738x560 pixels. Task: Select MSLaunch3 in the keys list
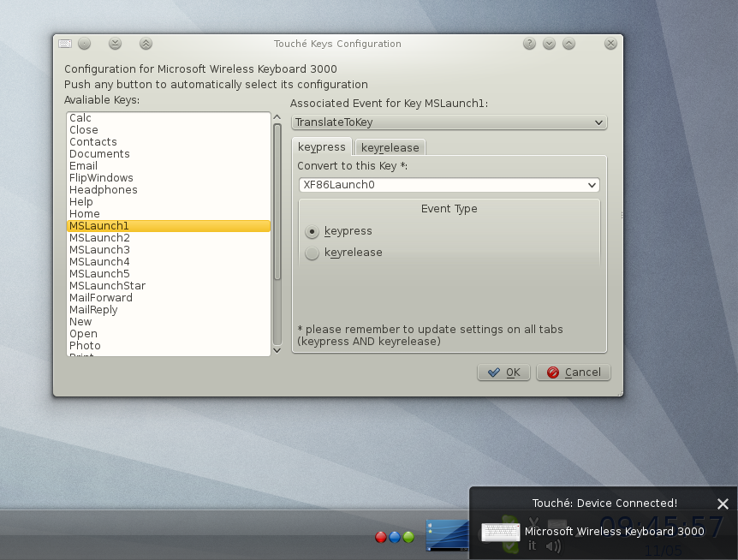(169, 250)
